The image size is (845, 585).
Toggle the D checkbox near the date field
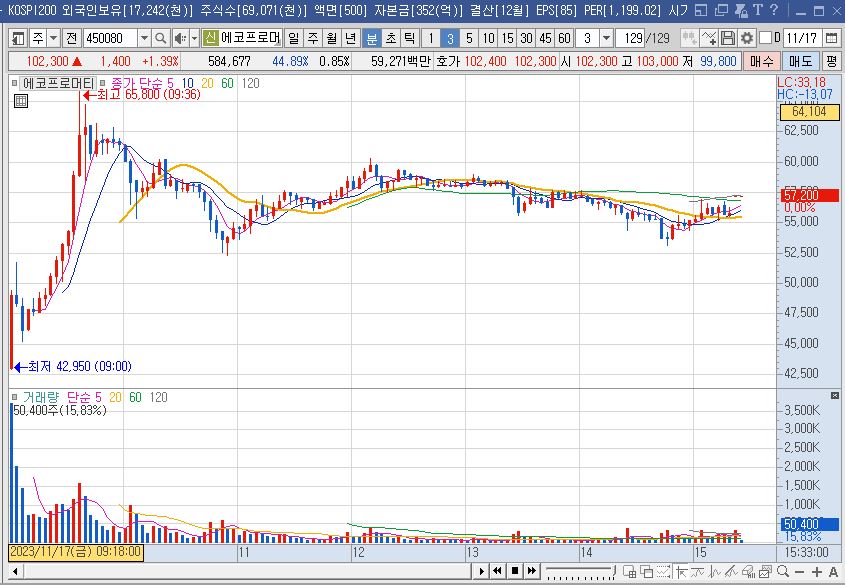(765, 38)
